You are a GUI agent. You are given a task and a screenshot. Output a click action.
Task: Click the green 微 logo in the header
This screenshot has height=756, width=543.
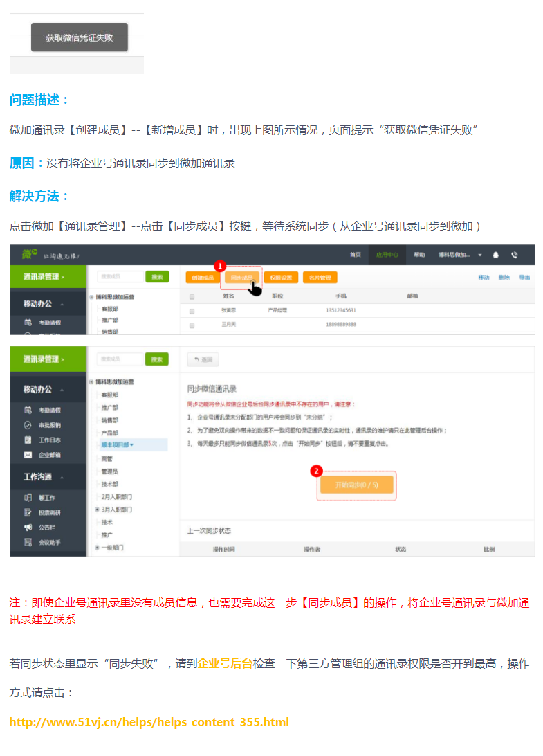[29, 254]
